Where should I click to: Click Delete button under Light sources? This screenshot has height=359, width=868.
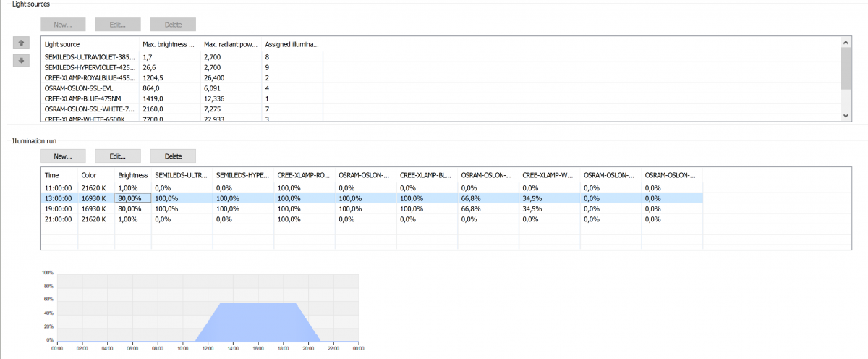tap(173, 25)
